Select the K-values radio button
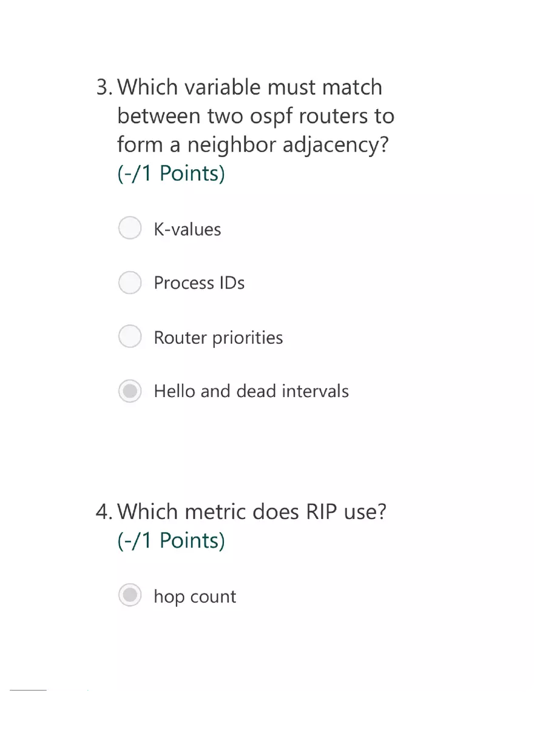The width and height of the screenshot is (534, 756). 130,229
